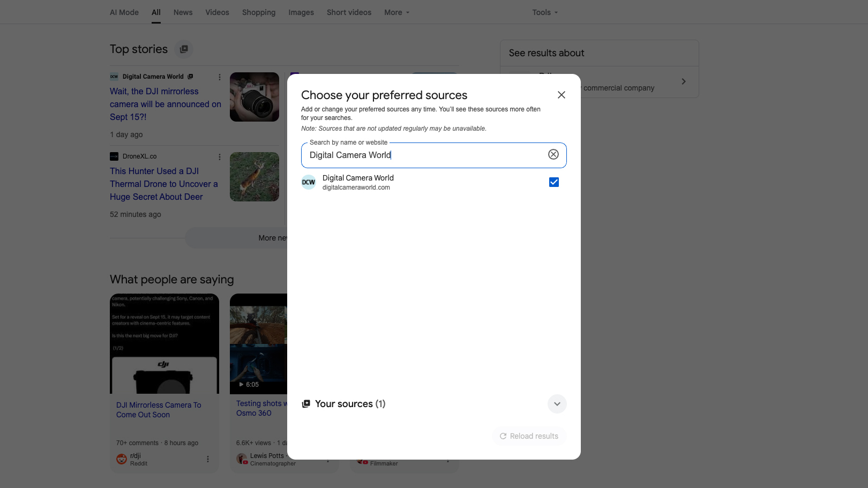Viewport: 868px width, 488px height.
Task: Open more options for Digital Camera World story
Action: [220, 77]
